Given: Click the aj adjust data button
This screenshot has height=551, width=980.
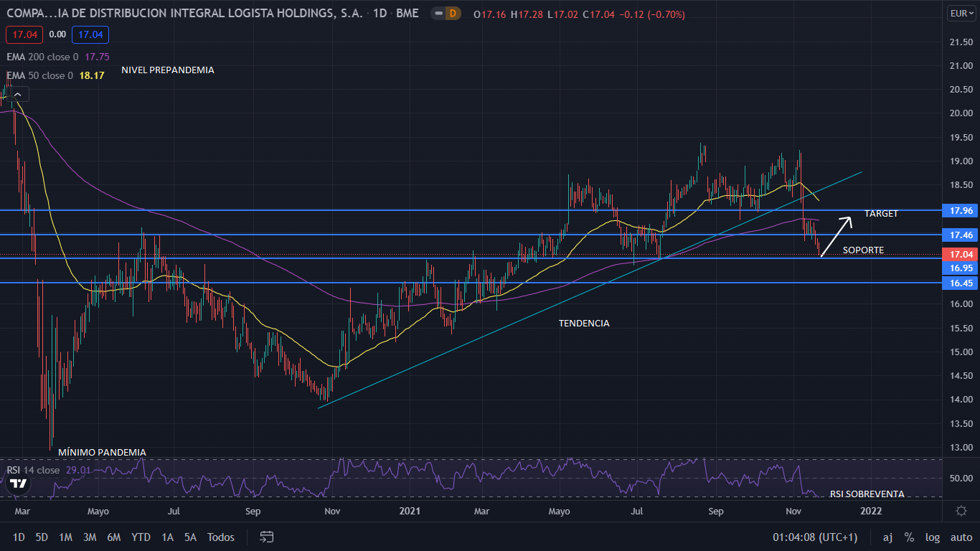Looking at the screenshot, I should [887, 537].
